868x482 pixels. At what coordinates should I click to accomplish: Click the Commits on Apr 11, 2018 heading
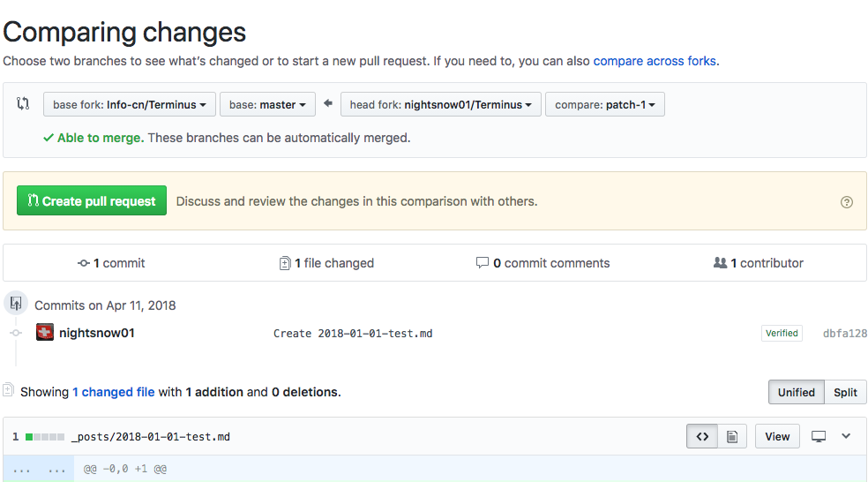(x=105, y=305)
